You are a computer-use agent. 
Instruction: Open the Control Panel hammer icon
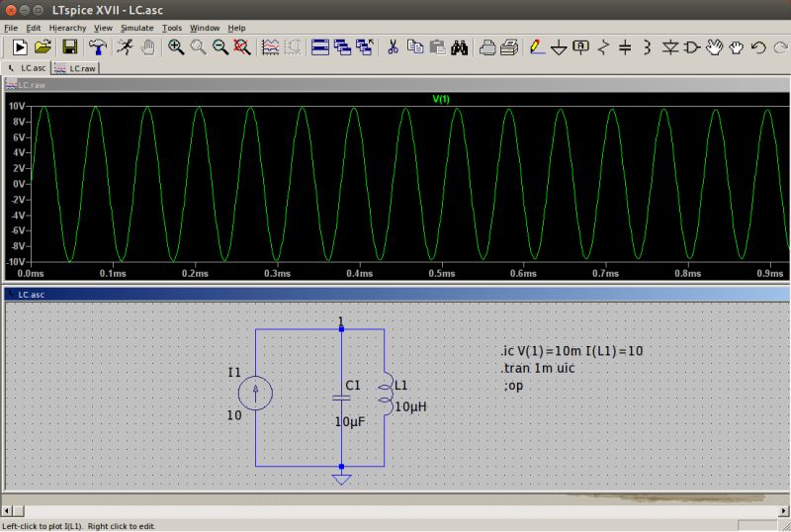(x=97, y=47)
